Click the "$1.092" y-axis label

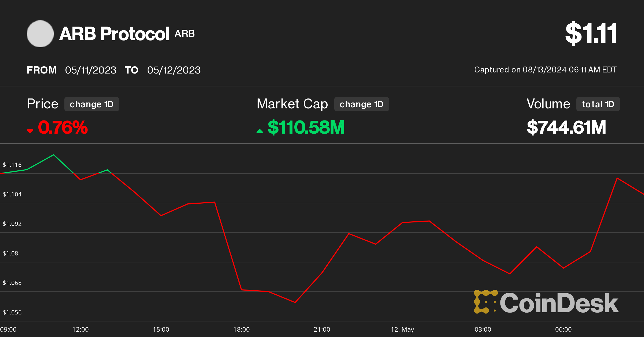point(12,224)
